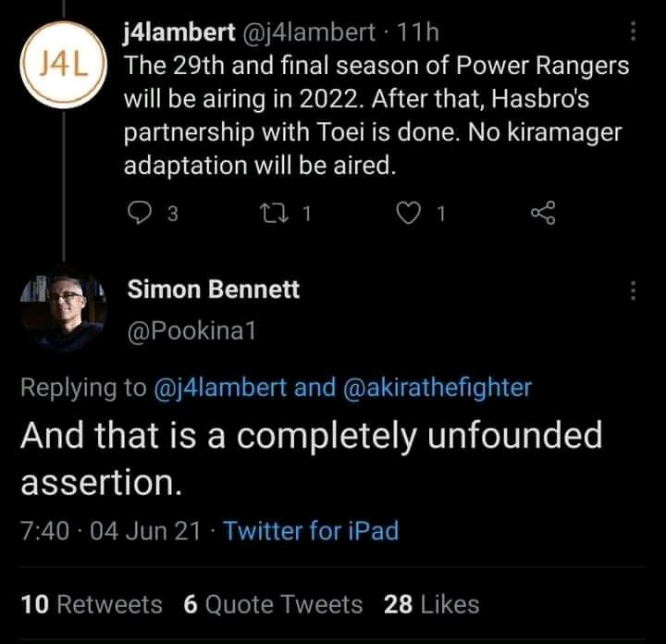The width and height of the screenshot is (666, 644).
Task: Open the Simon Bennett display name
Action: (214, 290)
